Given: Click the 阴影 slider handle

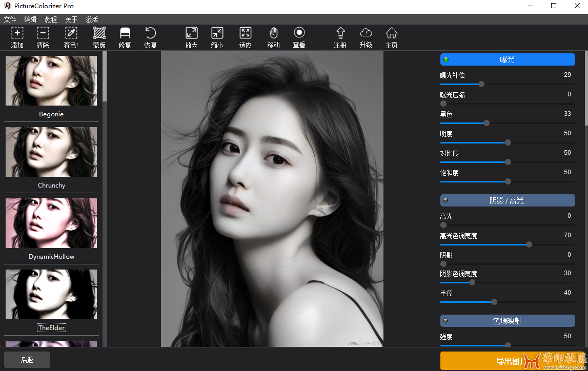Looking at the screenshot, I should click(x=443, y=264).
